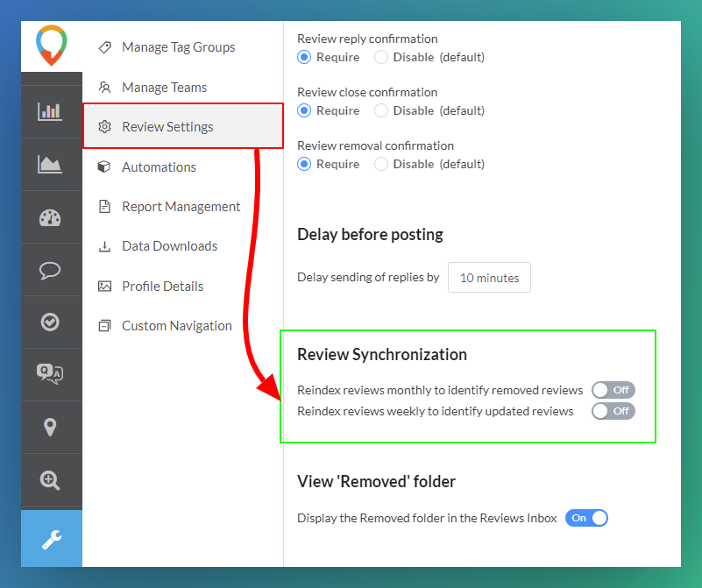Screen dimensions: 702x588
Task: Open the 10 minutes delay dropdown
Action: (x=489, y=278)
